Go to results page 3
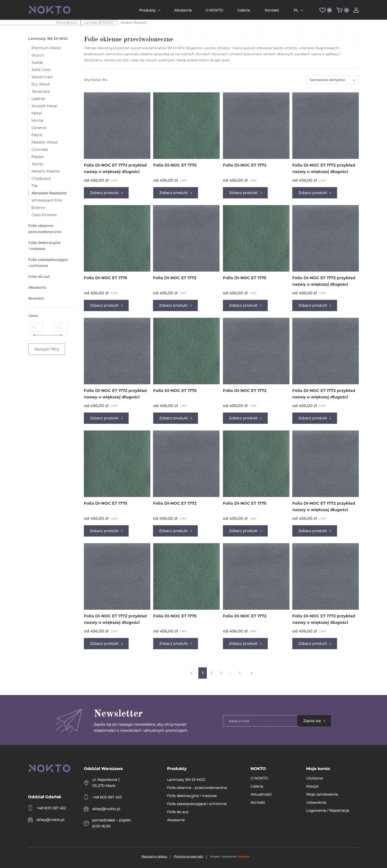Image resolution: width=387 pixels, height=868 pixels. coord(221,673)
